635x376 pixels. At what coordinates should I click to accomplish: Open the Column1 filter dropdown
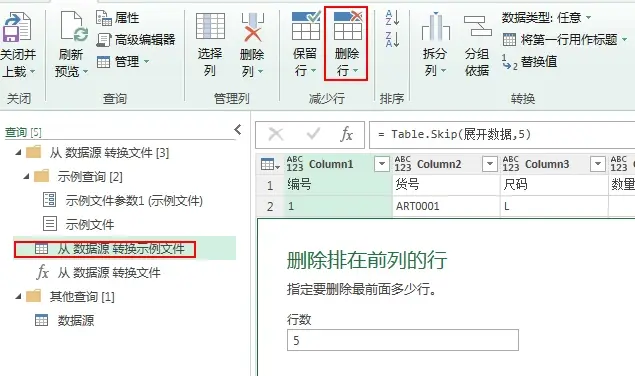click(x=382, y=164)
